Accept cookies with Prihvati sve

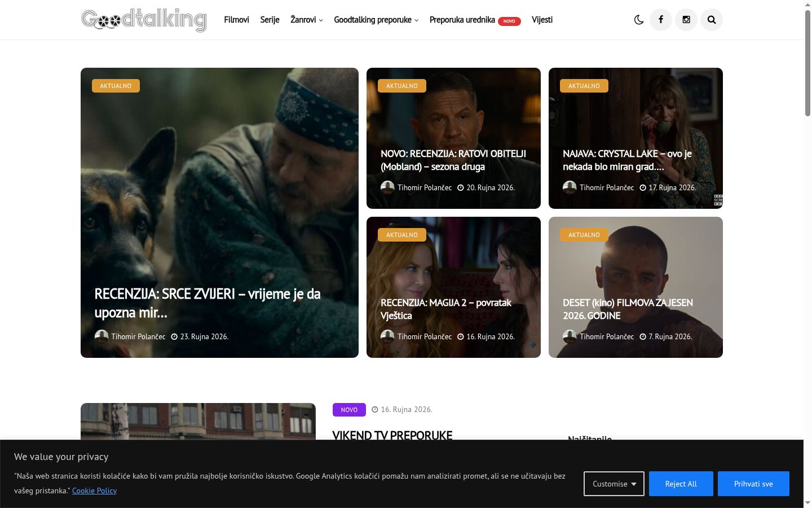point(753,484)
